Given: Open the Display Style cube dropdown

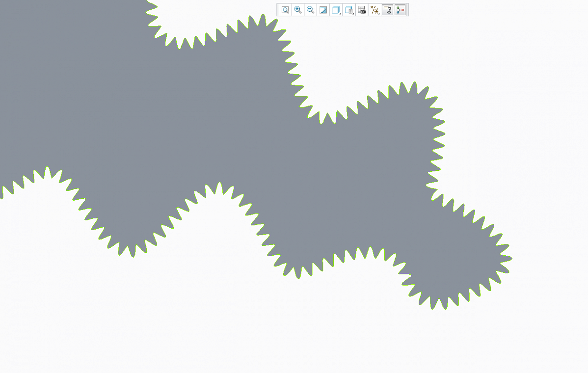Looking at the screenshot, I should click(336, 10).
